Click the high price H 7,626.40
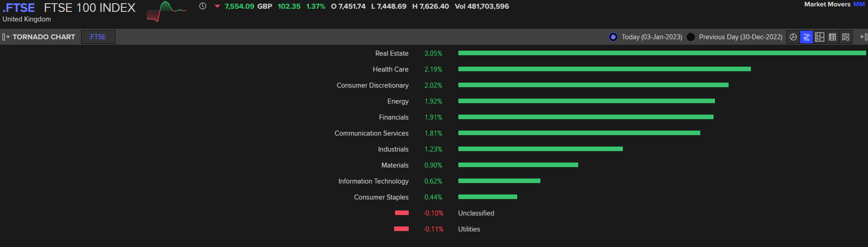 (x=431, y=6)
